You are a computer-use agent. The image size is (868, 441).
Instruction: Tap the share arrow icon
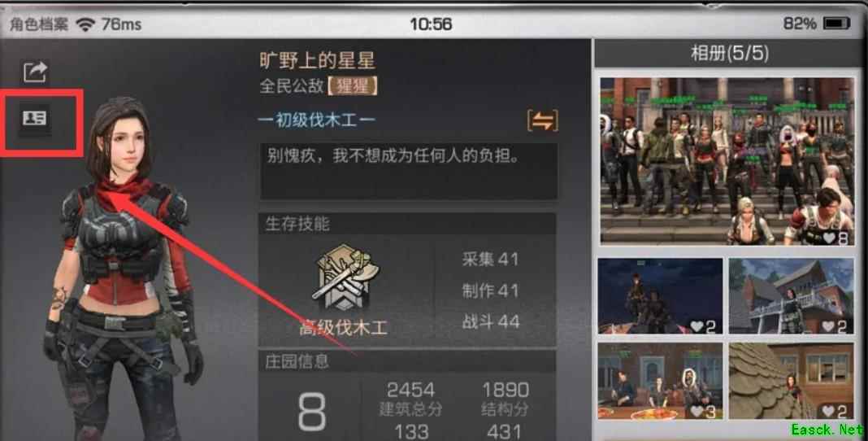[x=36, y=72]
